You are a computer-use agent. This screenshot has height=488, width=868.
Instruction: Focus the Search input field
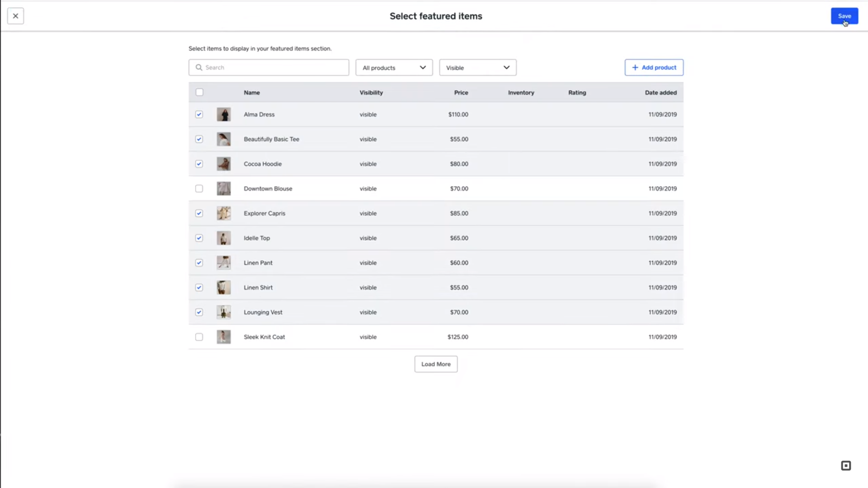(275, 68)
